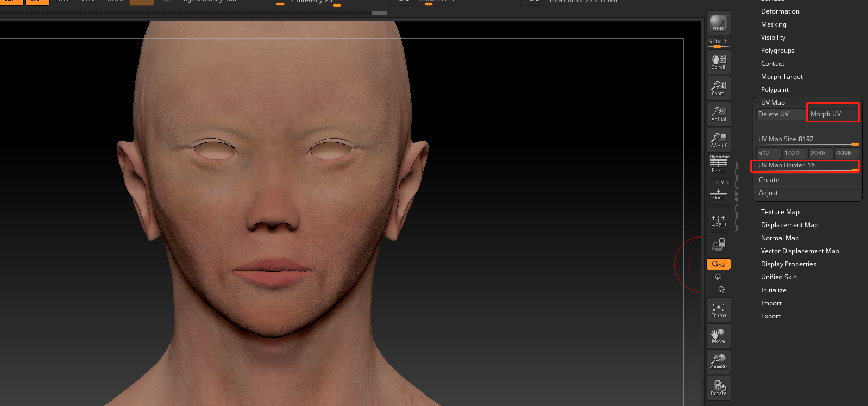Set UV map size to 2048
Screen dimensions: 868x406
point(820,153)
